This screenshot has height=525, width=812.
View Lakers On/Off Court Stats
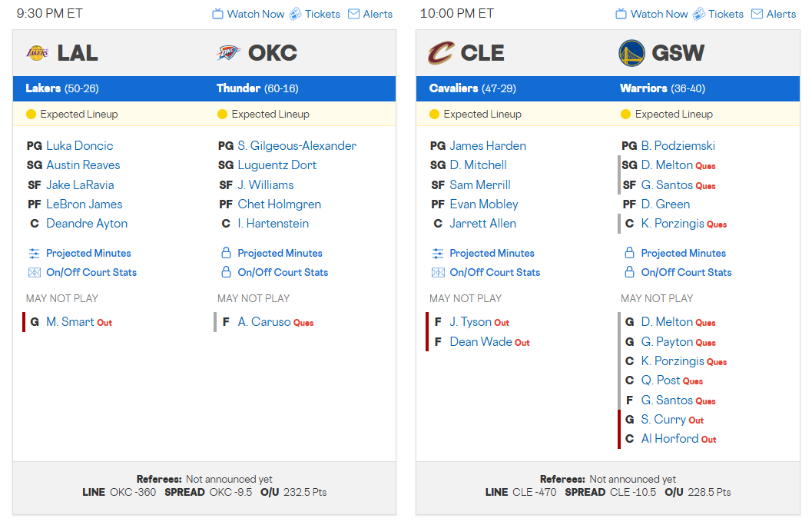point(91,272)
